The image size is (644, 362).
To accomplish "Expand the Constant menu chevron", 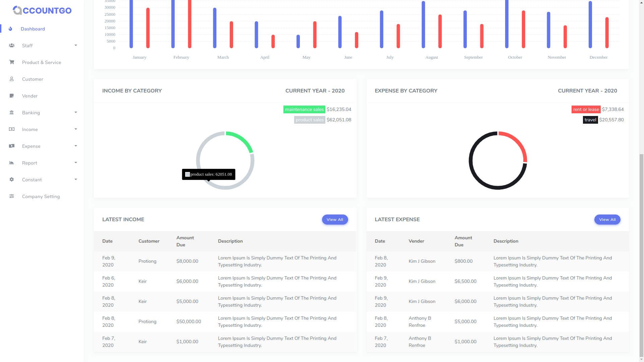I will coord(76,179).
